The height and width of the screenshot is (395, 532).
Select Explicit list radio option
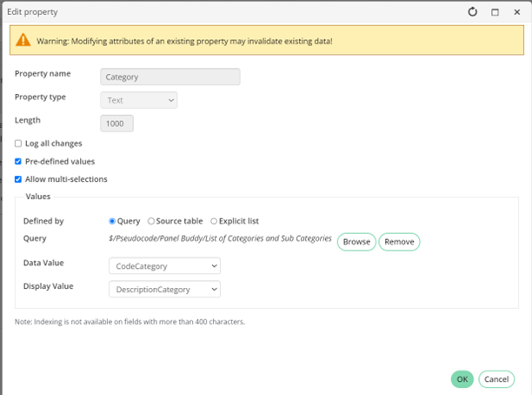[214, 221]
